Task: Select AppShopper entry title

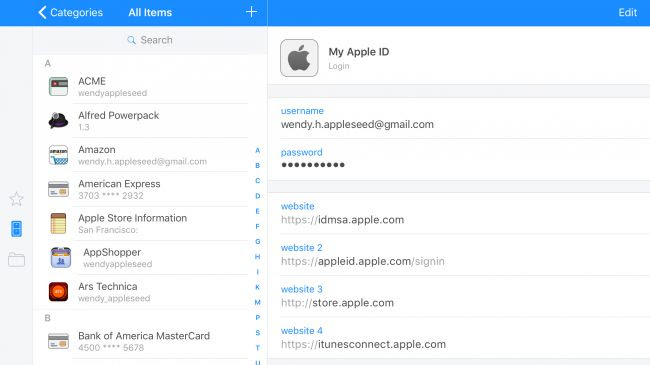Action: tap(112, 252)
